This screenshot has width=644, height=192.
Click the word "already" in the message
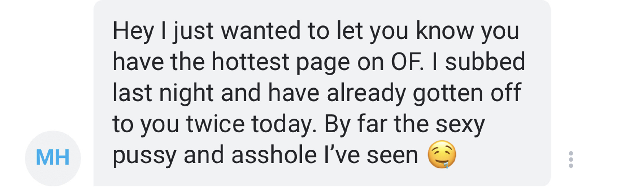pos(366,94)
